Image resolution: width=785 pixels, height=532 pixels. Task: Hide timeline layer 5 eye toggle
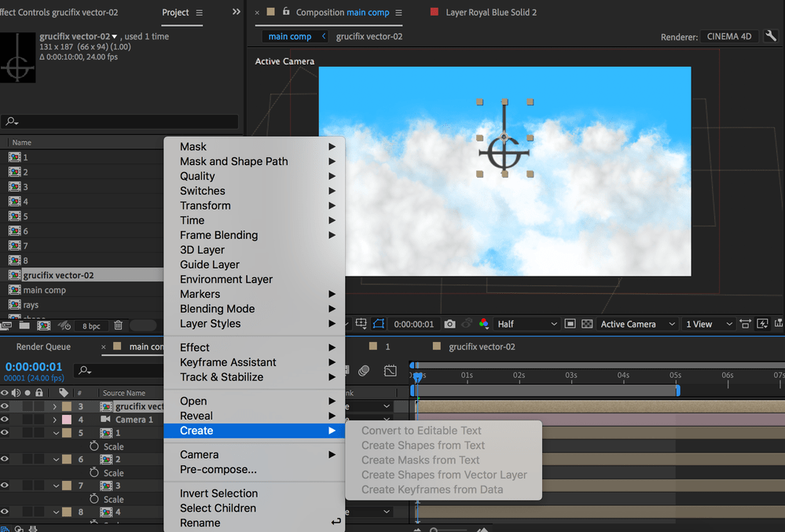[x=5, y=432]
